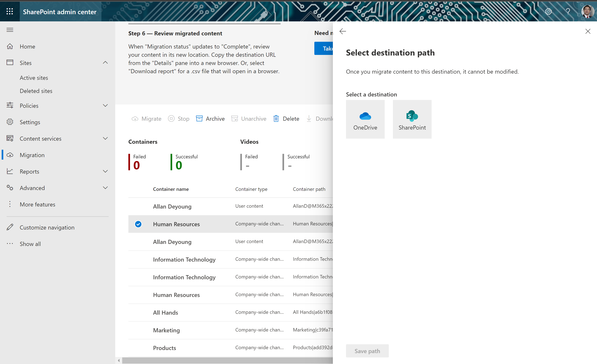597x364 pixels.
Task: Select the OneDrive destination tile
Action: (x=365, y=119)
